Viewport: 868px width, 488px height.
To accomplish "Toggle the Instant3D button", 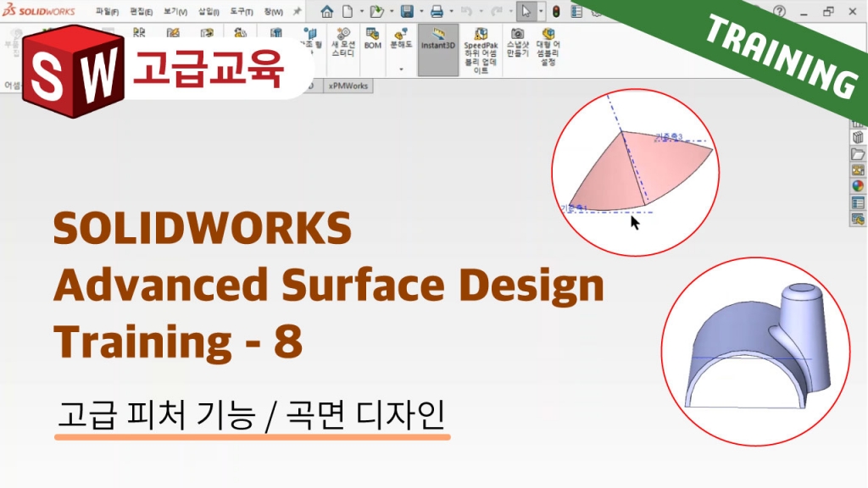I will [438, 50].
